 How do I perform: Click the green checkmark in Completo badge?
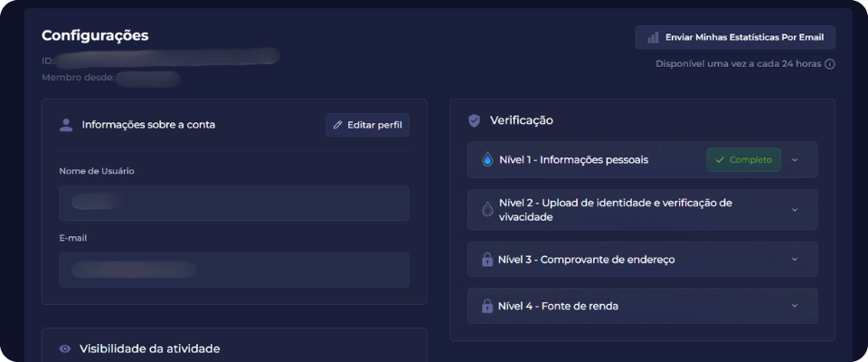[x=720, y=159]
